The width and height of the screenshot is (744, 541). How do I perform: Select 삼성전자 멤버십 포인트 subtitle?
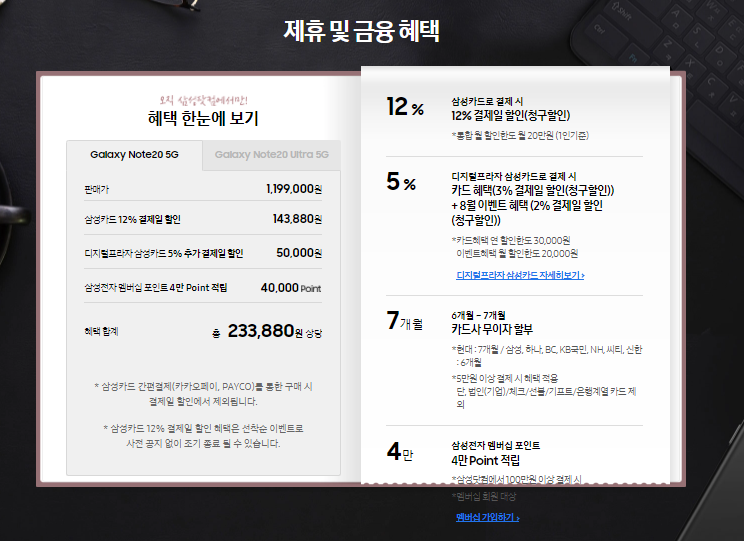[x=495, y=445]
